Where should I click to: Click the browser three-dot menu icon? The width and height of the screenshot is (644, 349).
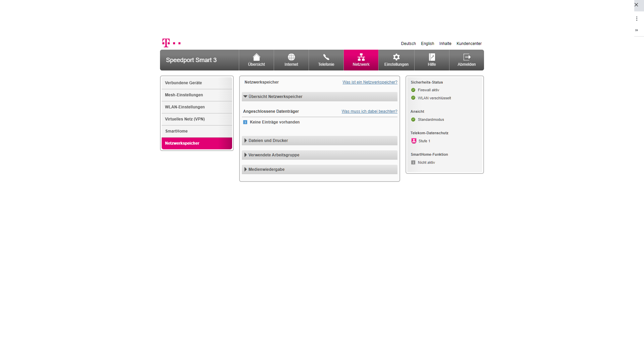tap(637, 19)
